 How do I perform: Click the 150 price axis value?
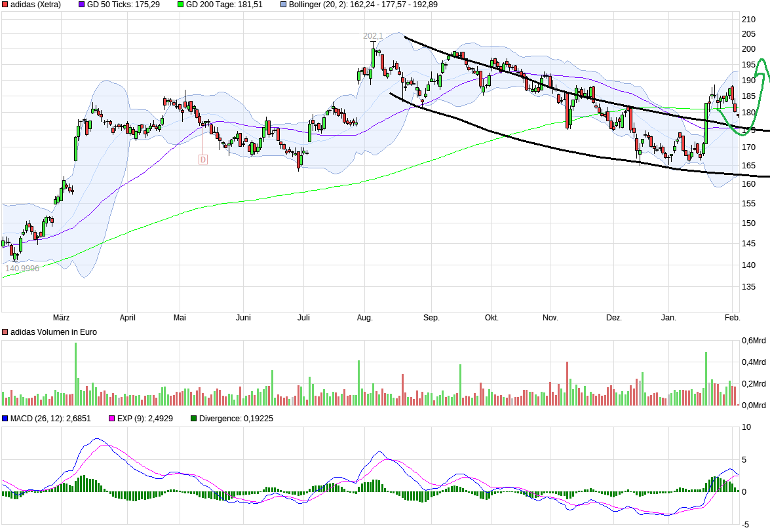(x=749, y=223)
